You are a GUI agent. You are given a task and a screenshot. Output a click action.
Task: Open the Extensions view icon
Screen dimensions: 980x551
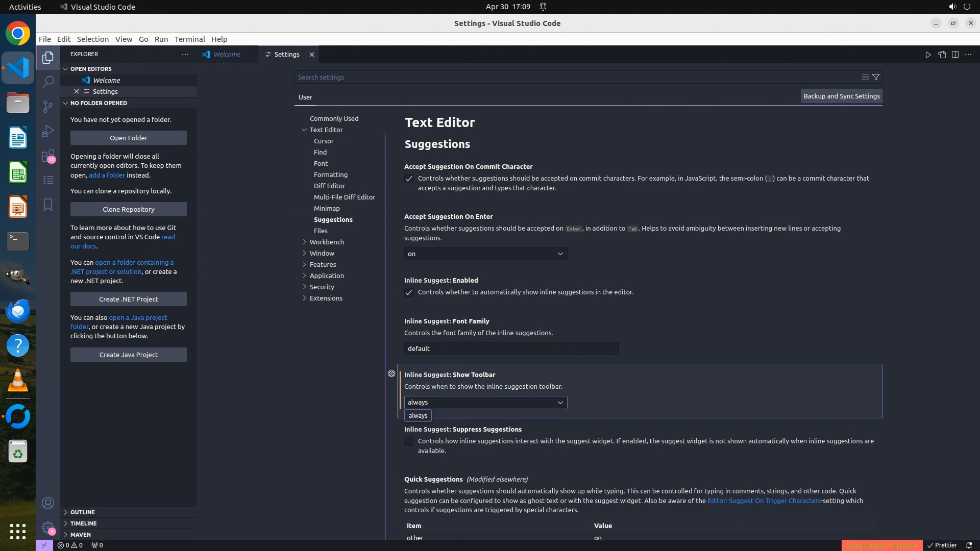[x=48, y=156]
